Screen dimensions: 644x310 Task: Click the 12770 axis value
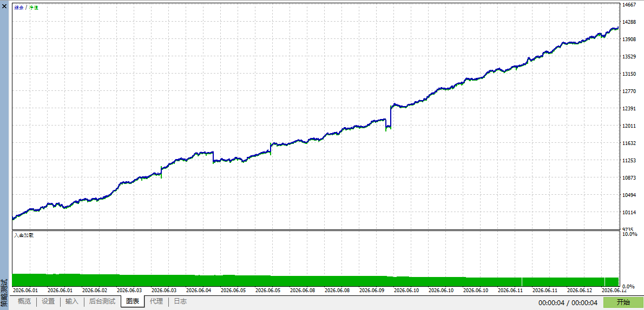point(630,91)
